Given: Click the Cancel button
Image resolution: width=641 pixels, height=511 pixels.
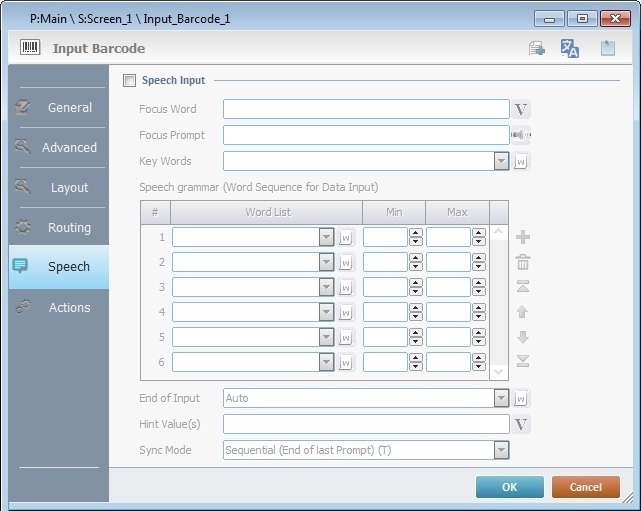Looking at the screenshot, I should [x=586, y=487].
